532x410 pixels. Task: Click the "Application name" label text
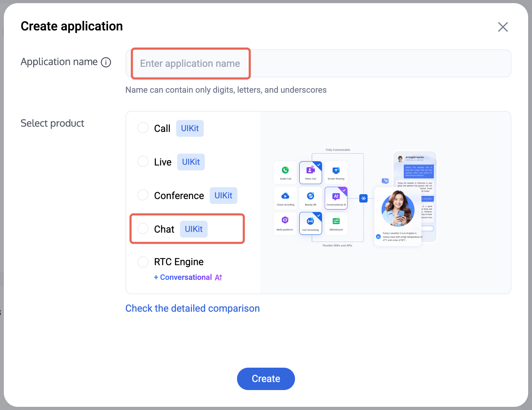pos(59,62)
